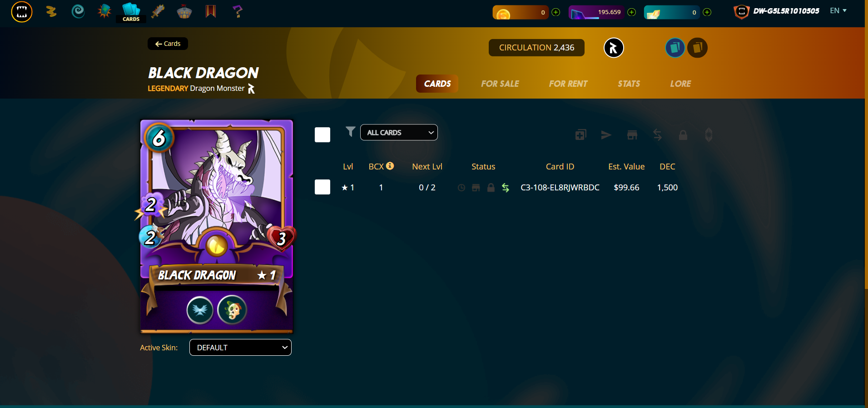
Task: Switch to the LORE tab
Action: click(680, 84)
